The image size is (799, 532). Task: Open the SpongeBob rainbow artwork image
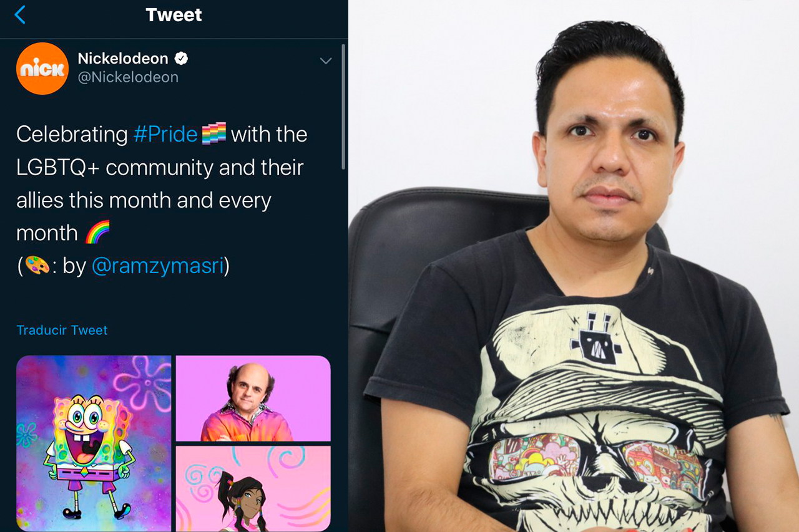coord(94,443)
